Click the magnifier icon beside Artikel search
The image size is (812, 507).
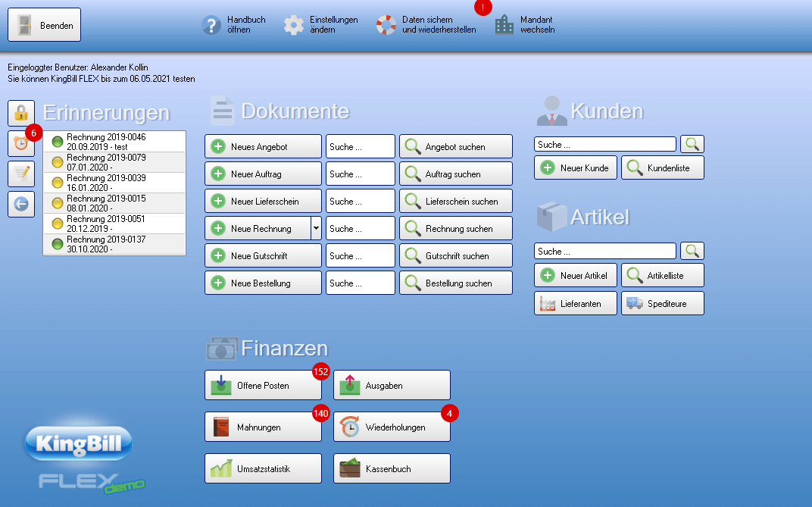(x=692, y=251)
